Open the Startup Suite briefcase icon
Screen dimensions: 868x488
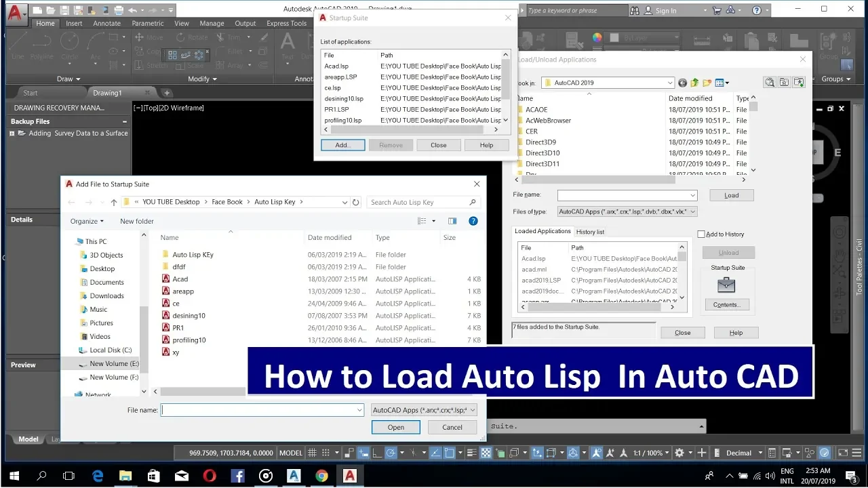(726, 285)
